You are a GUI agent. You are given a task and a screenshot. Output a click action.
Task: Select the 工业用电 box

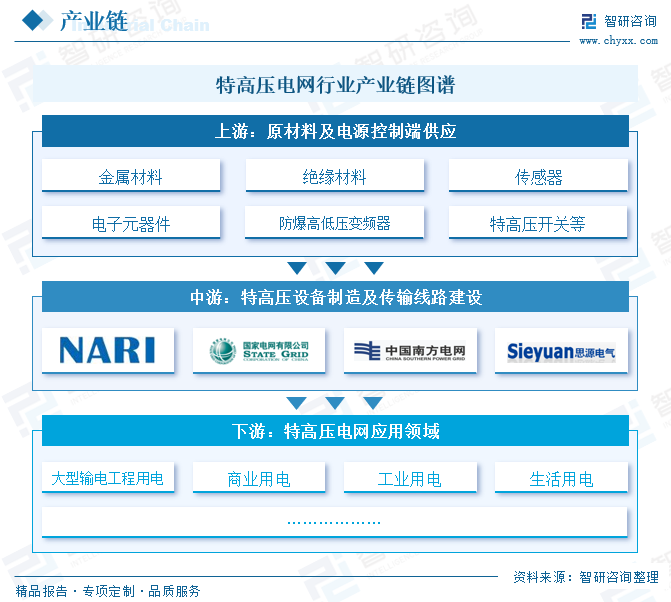point(410,477)
